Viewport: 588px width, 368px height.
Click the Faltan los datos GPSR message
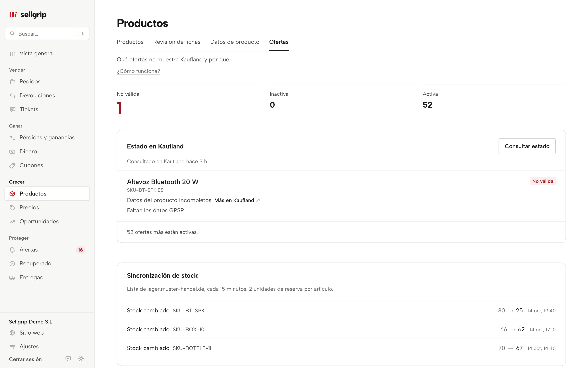tap(156, 210)
